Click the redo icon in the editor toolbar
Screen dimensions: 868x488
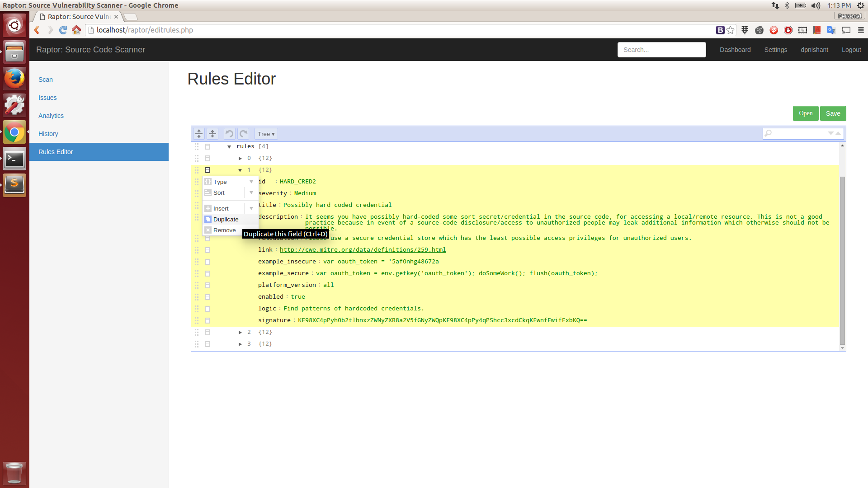pyautogui.click(x=243, y=134)
